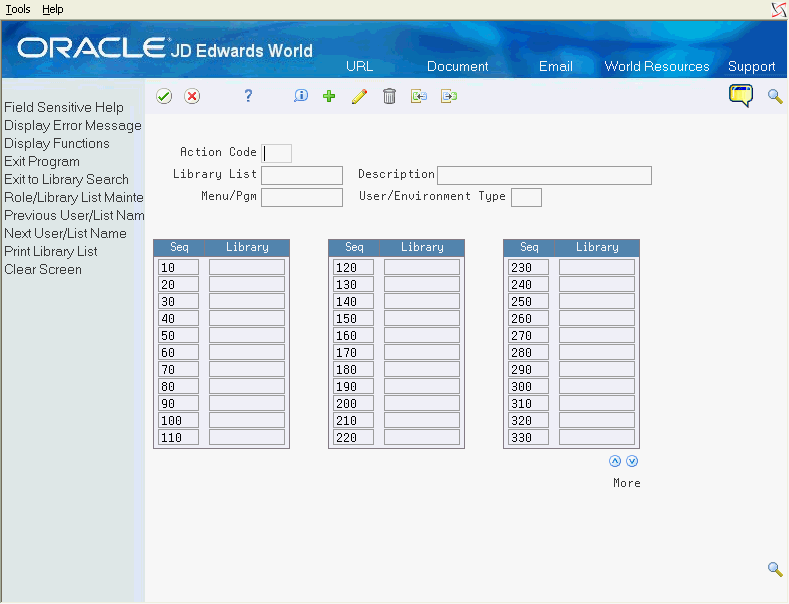Screen dimensions: 789x604
Task: Click Previous User/List Name link
Action: 74,215
